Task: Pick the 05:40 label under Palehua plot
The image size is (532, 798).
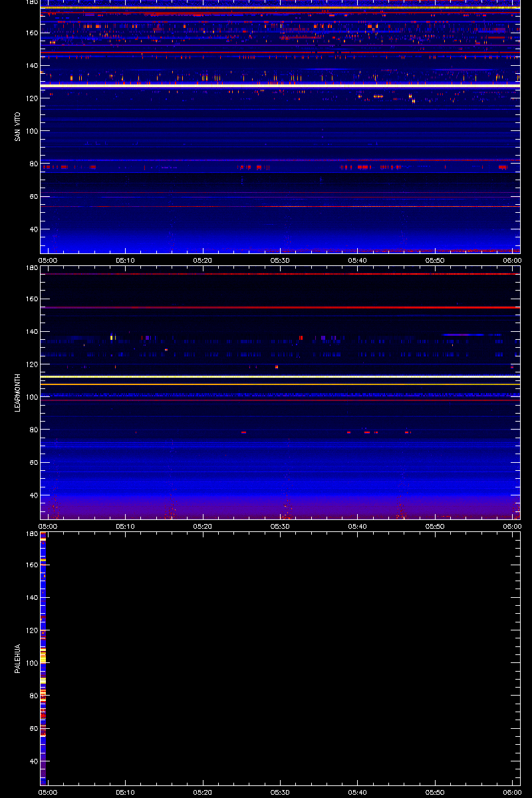Action: pos(358,793)
